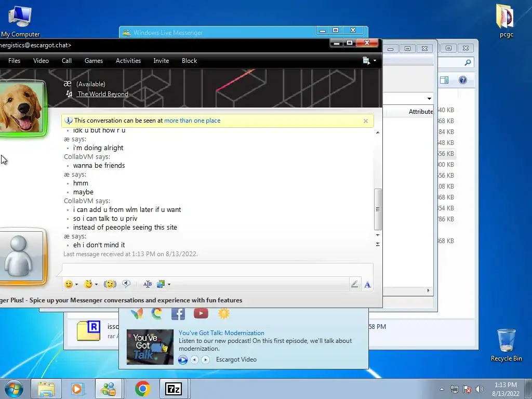Viewport: 532px width, 399px height.
Task: Click the chat scrollbar down arrow
Action: (378, 235)
